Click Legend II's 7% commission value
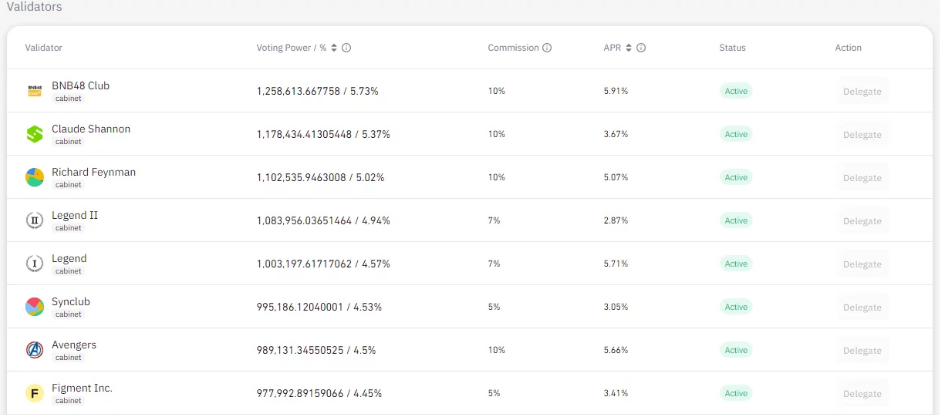Viewport: 940px width, 415px height. [494, 221]
